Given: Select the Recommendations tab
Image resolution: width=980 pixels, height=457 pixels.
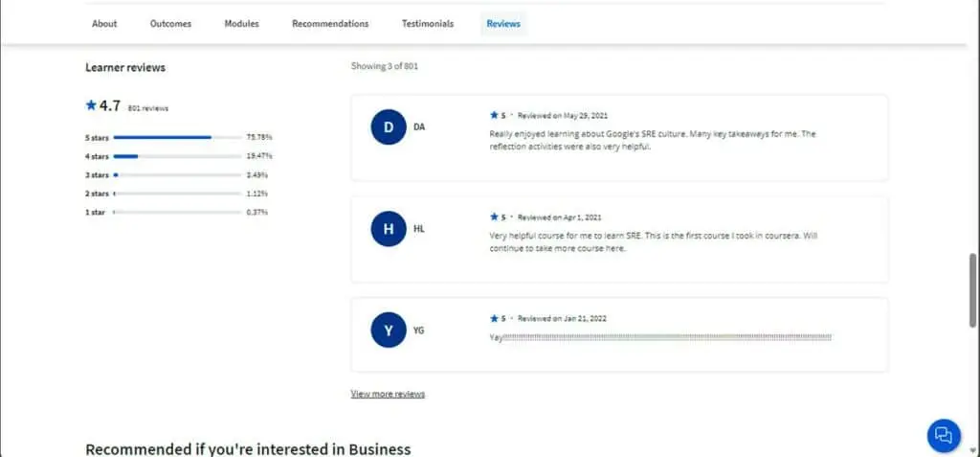Looking at the screenshot, I should click(330, 24).
